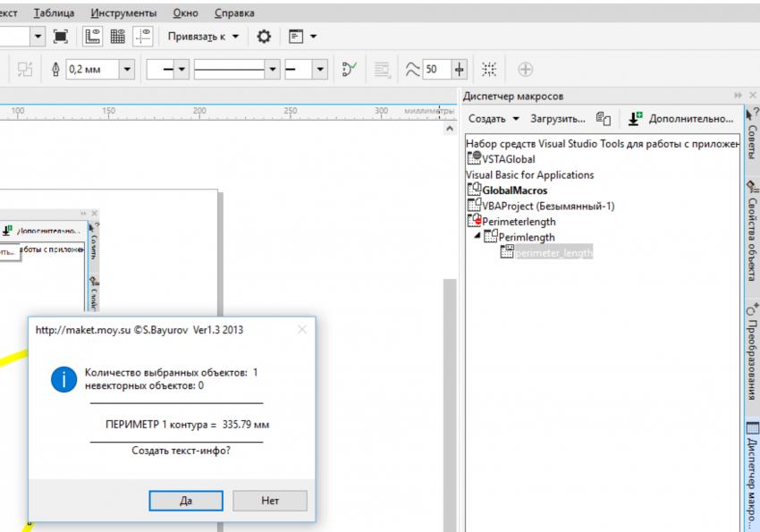Toggle the grid display icon
Viewport: 760px width, 532px height.
[118, 37]
